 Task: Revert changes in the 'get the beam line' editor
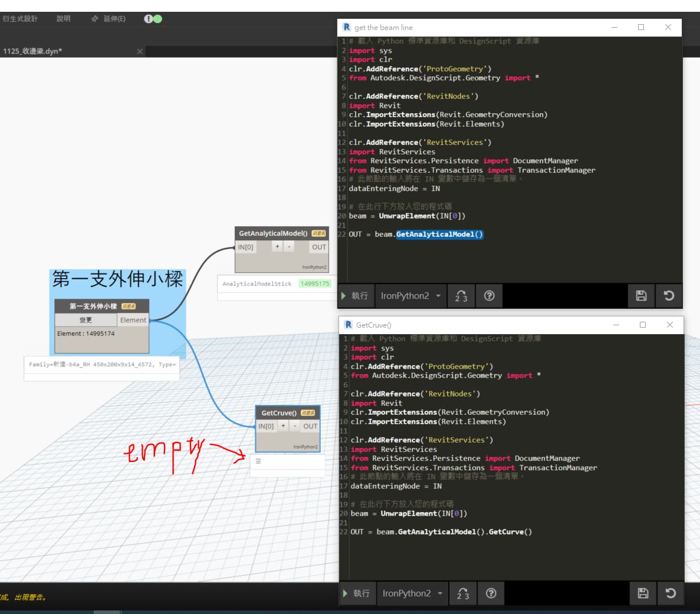coord(669,296)
